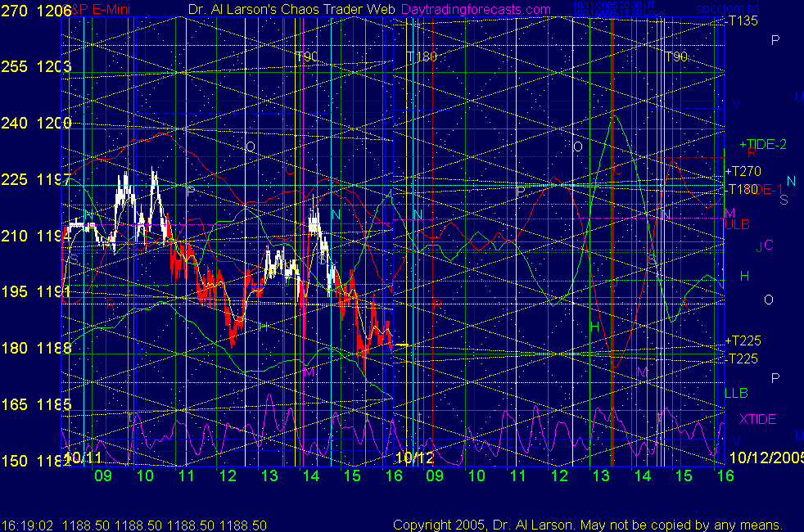
Task: Click the "225" degree scale label
Action: 15,179
